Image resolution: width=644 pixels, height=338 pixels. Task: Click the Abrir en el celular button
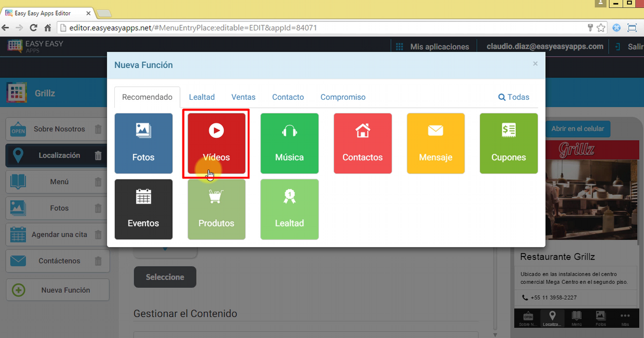click(x=578, y=129)
